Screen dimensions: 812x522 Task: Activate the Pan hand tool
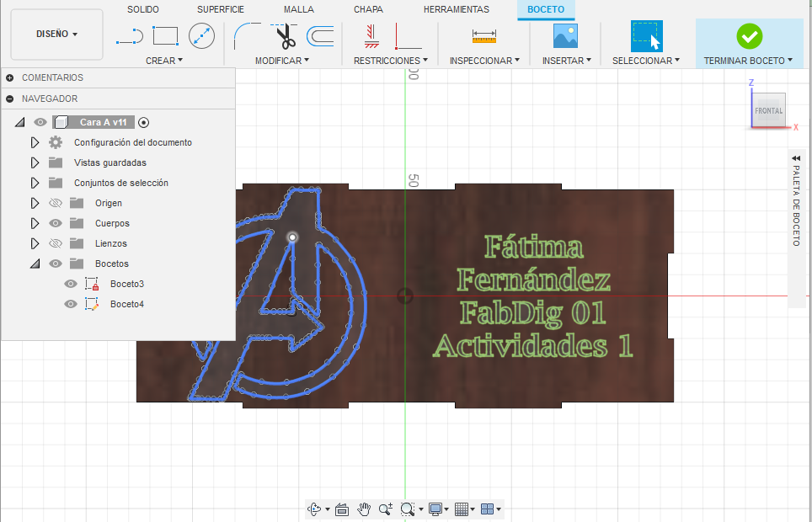click(x=365, y=509)
